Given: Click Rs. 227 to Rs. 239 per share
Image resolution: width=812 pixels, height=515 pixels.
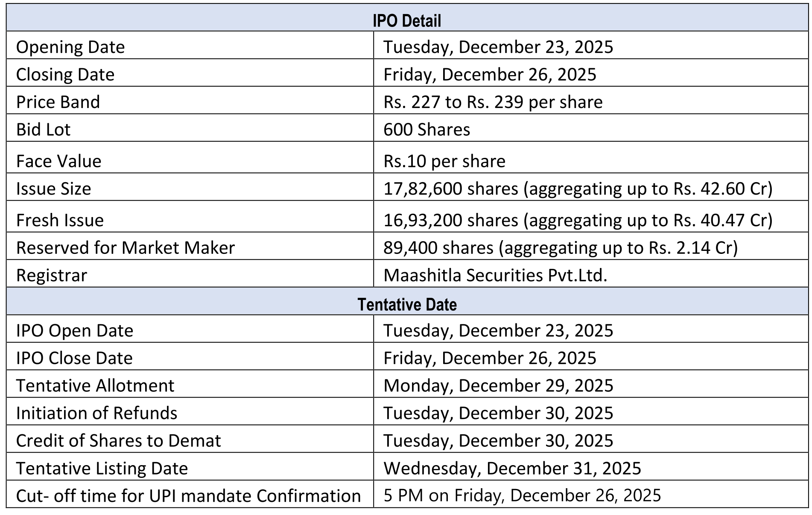Looking at the screenshot, I should 493,102.
